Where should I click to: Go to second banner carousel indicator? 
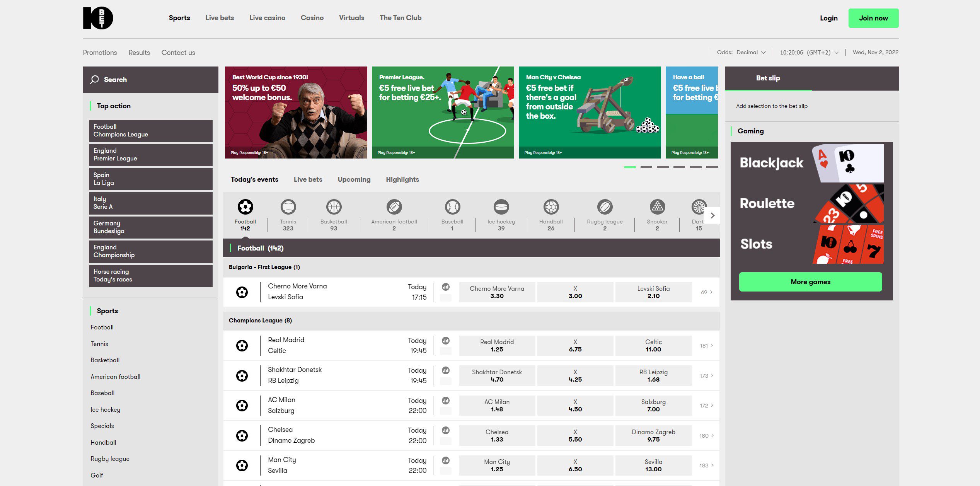(646, 167)
